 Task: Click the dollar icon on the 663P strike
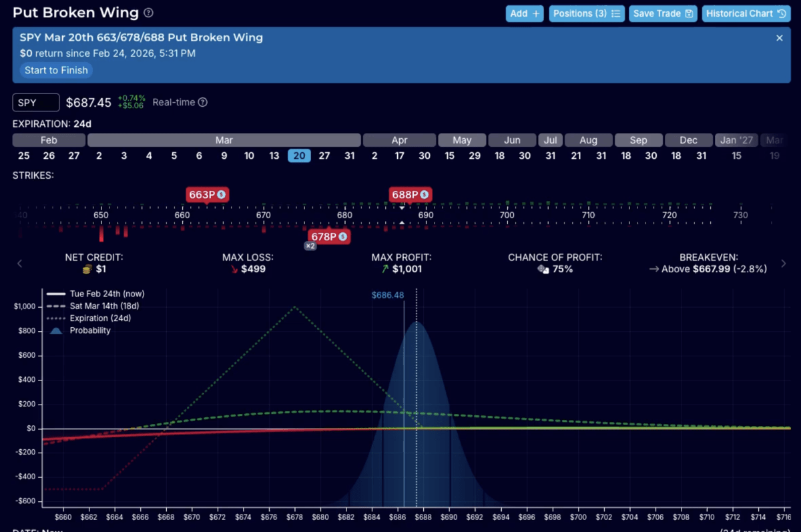[222, 195]
